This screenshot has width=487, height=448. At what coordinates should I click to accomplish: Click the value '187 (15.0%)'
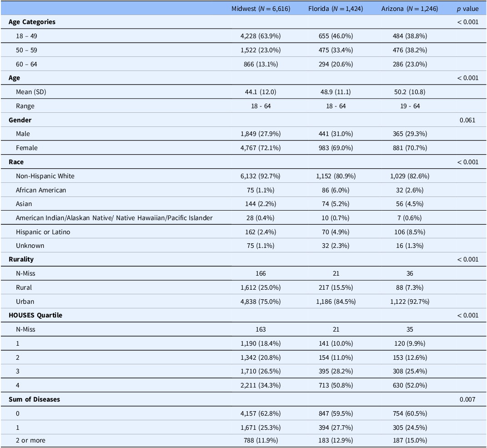click(x=410, y=440)
